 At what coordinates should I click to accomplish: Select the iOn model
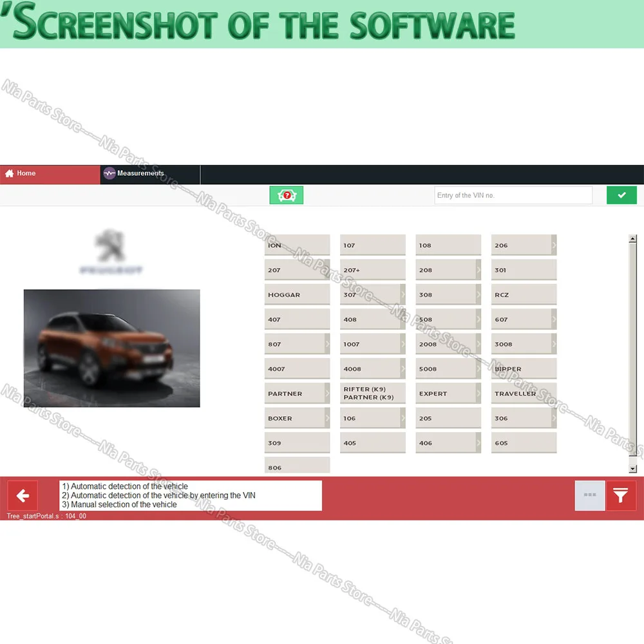[x=297, y=245]
